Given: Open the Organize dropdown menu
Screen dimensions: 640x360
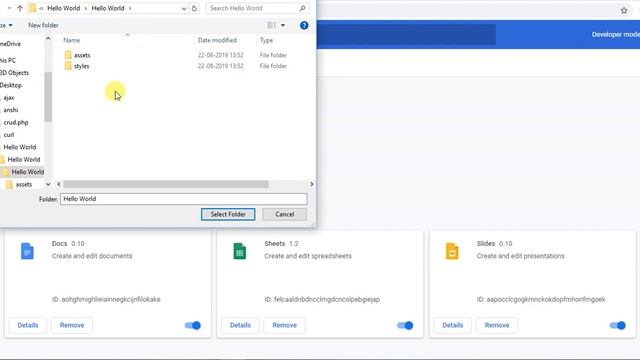Looking at the screenshot, I should [x=7, y=25].
